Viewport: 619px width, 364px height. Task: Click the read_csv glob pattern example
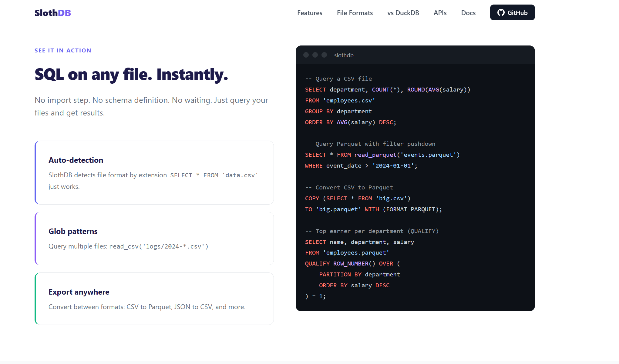[x=159, y=246]
